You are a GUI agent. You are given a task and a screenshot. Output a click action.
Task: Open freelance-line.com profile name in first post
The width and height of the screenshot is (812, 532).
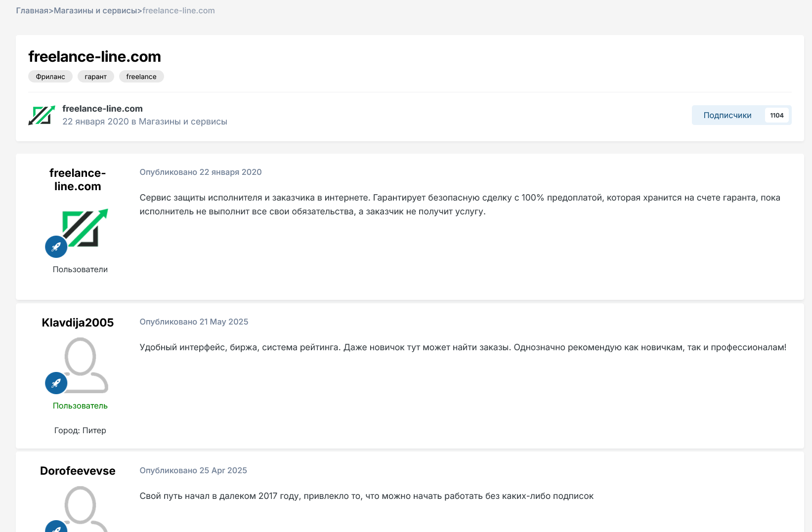click(78, 179)
